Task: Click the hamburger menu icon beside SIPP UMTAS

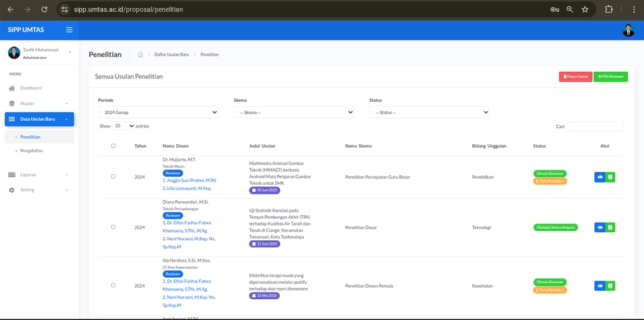Action: click(69, 30)
